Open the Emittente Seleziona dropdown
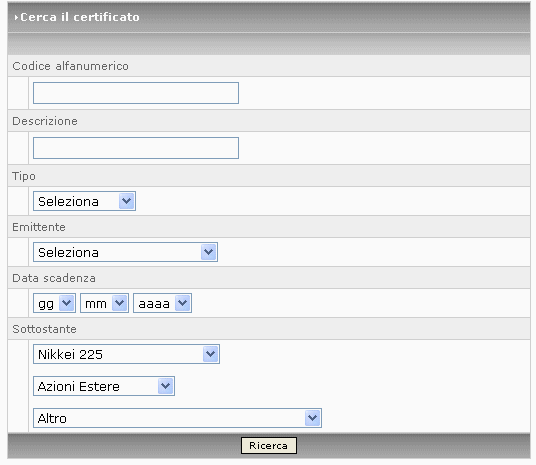536x465 pixels. (125, 252)
